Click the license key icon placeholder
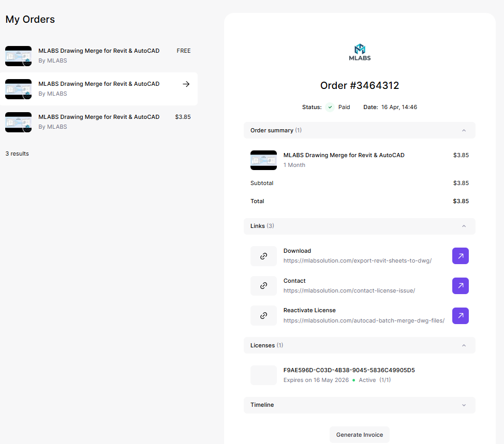The width and height of the screenshot is (504, 444). [263, 375]
